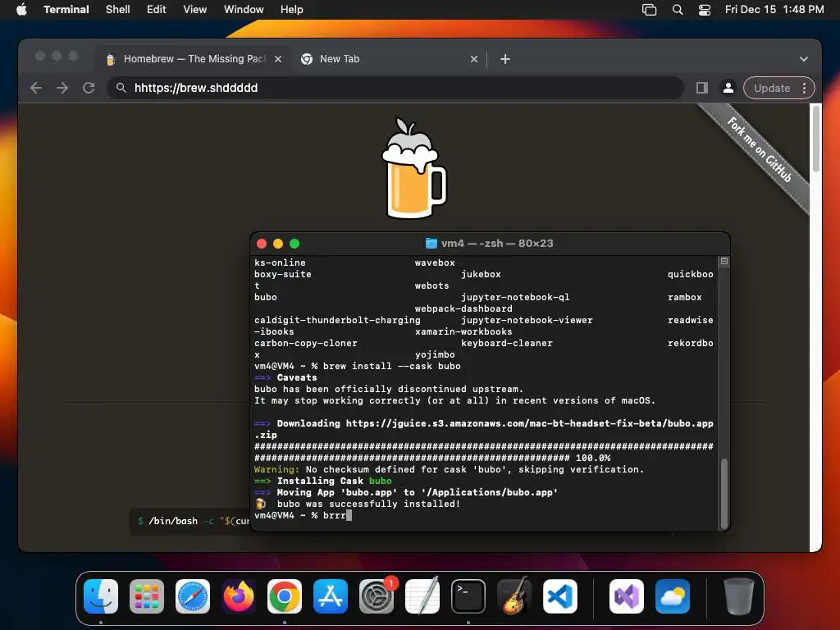Click the 'Warning:' checksum line
Viewport: 840px width, 630px height.
pos(449,469)
